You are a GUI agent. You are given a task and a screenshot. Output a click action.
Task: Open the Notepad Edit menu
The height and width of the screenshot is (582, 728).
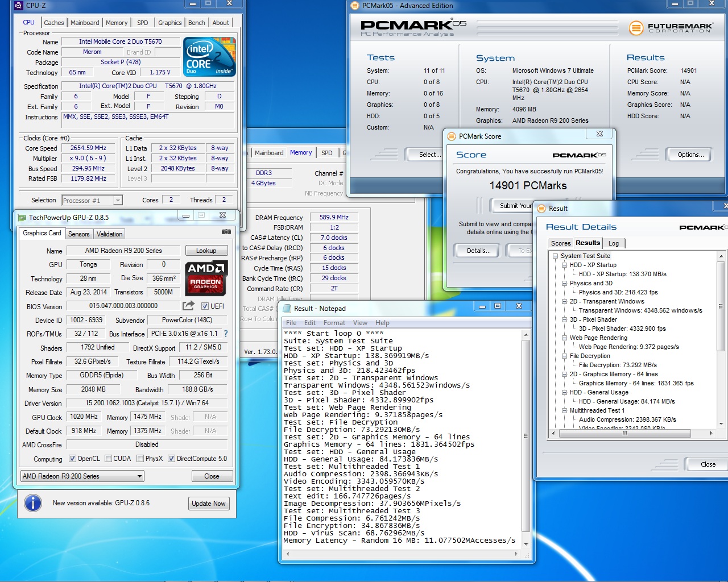click(x=310, y=322)
